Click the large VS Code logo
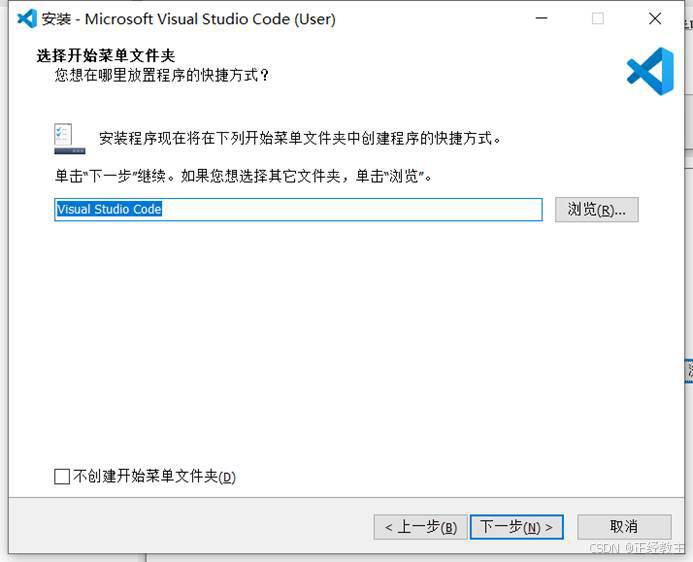Viewport: 693px width, 562px height. click(x=651, y=72)
